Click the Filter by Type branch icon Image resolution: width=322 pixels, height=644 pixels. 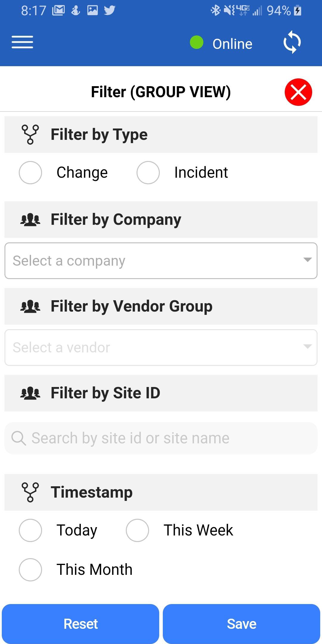pyautogui.click(x=30, y=135)
